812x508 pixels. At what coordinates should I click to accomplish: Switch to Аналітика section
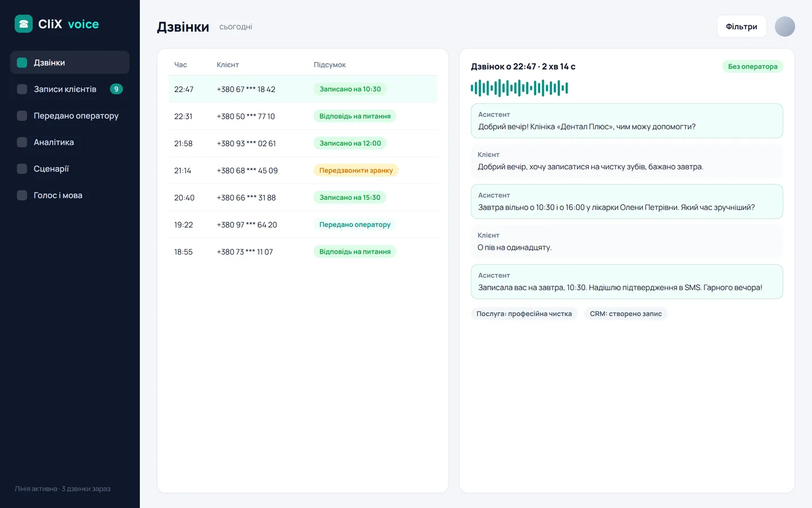pos(70,142)
